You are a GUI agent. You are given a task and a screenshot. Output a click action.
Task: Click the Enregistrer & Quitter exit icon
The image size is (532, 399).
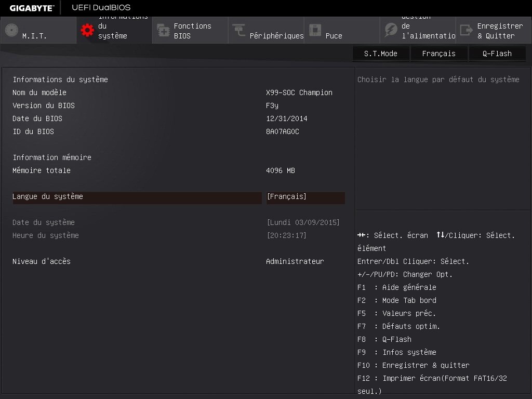[467, 30]
